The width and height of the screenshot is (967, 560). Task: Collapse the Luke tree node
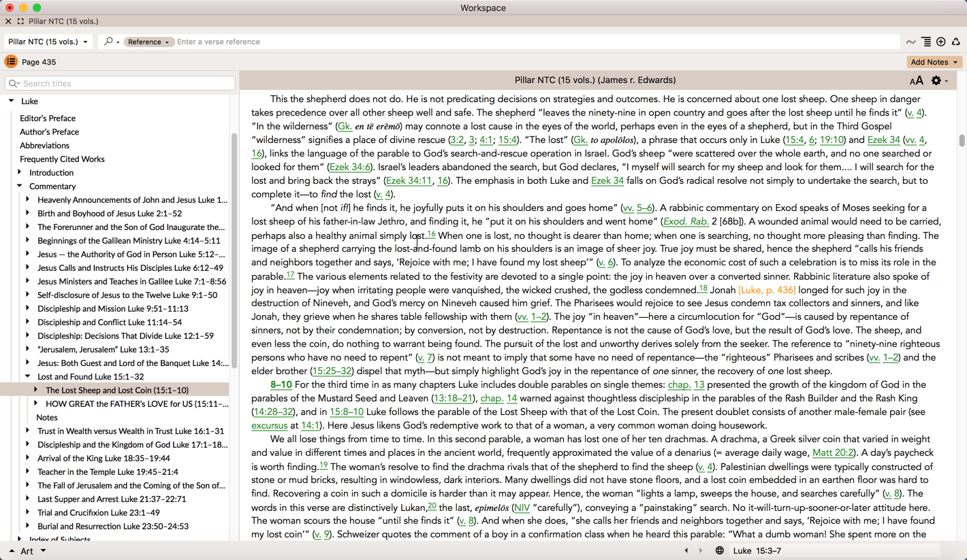tap(11, 101)
